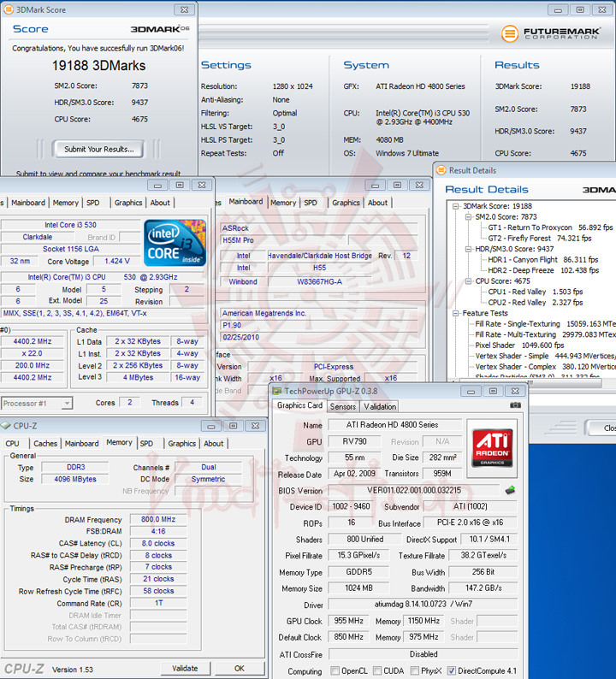Viewport: 616px width, 679px height.
Task: Save BIOS using the green chip icon
Action: (510, 490)
